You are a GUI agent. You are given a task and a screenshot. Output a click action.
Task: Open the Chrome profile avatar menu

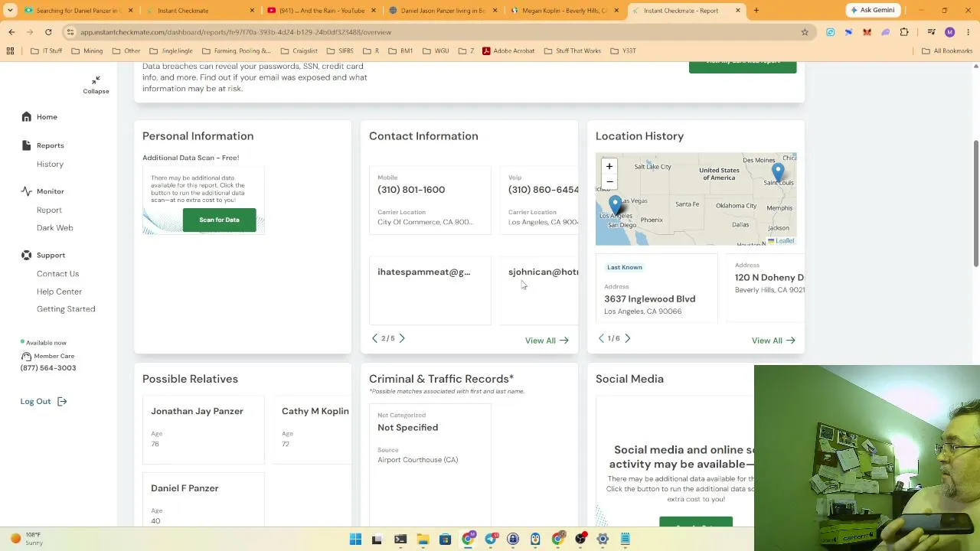click(950, 32)
